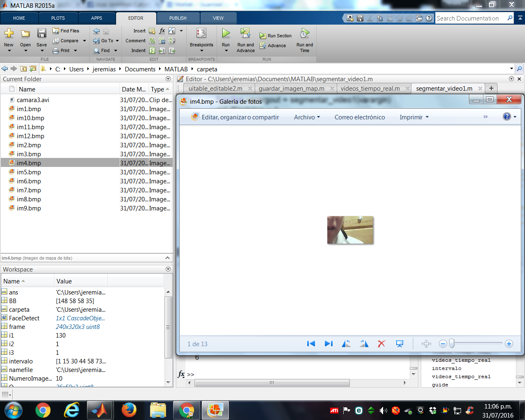The image size is (525, 420).
Task: Click Run Section
Action: (x=276, y=36)
